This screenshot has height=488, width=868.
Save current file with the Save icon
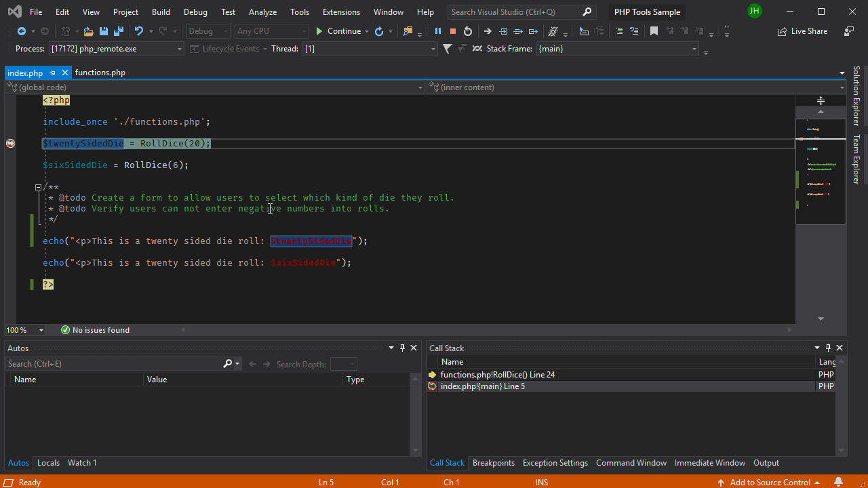[x=104, y=31]
